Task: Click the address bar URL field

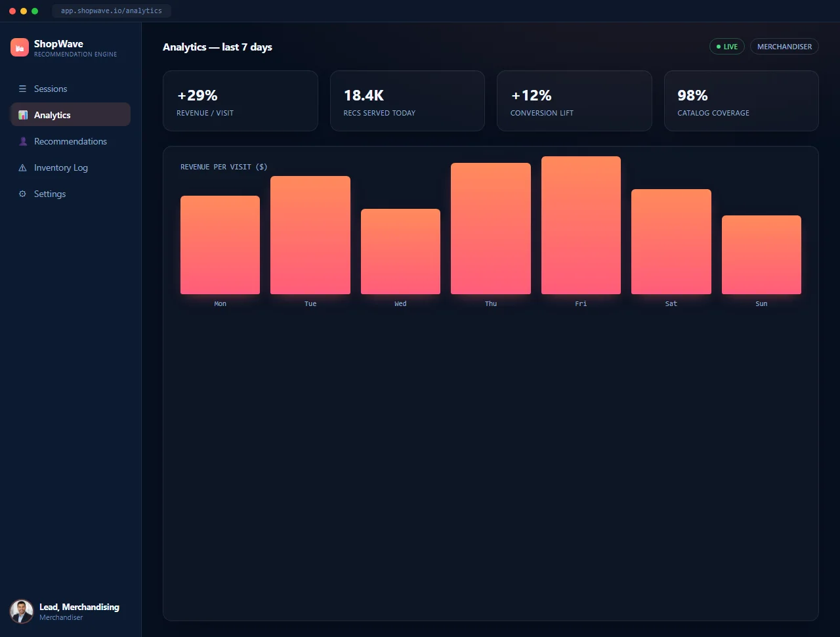Action: coord(112,11)
